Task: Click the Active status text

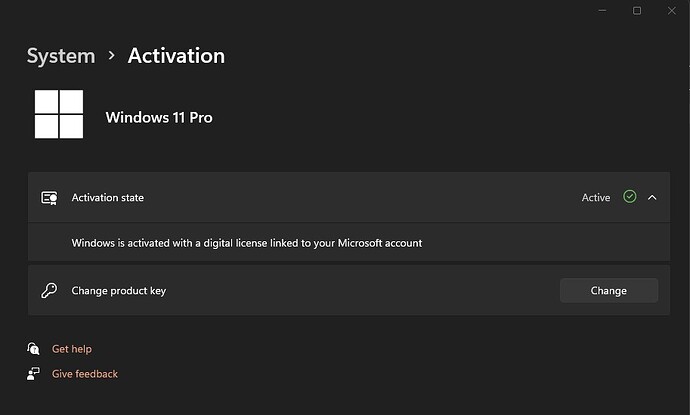Action: (x=596, y=198)
